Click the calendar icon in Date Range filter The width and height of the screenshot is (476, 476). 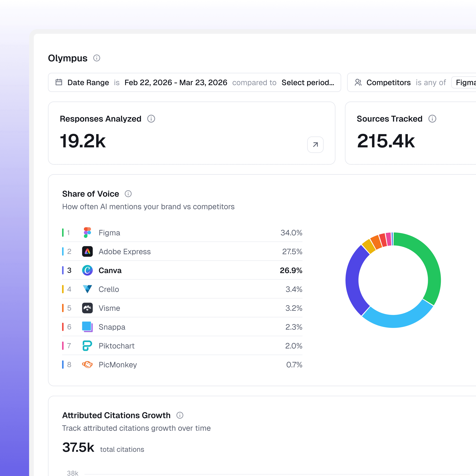coord(59,82)
